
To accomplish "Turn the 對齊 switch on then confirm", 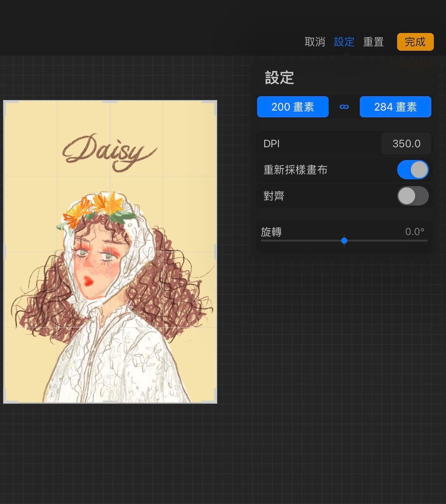I will (x=413, y=196).
